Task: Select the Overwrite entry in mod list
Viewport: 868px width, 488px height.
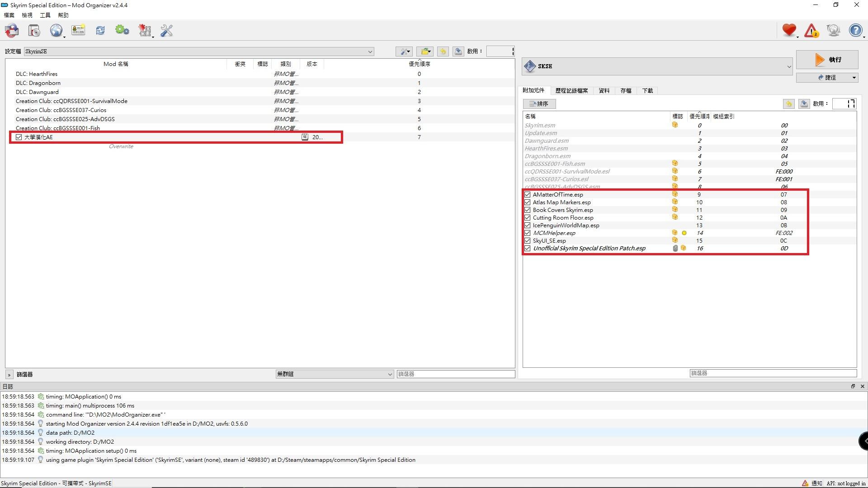Action: tap(121, 146)
